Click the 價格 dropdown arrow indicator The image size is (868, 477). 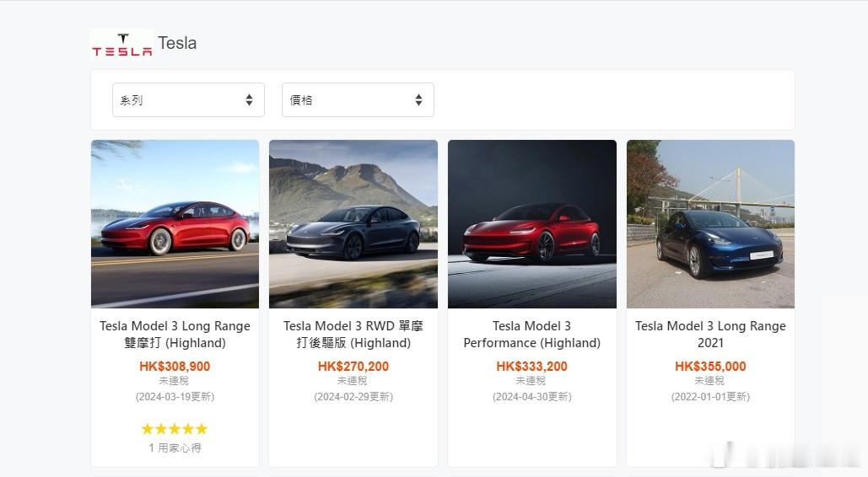tap(418, 99)
